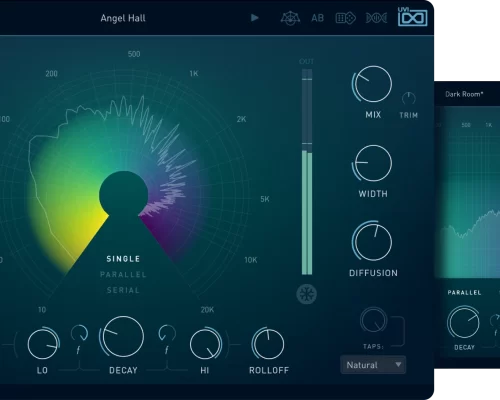Adjust the MIX knob
Image resolution: width=500 pixels, height=400 pixels.
[373, 84]
